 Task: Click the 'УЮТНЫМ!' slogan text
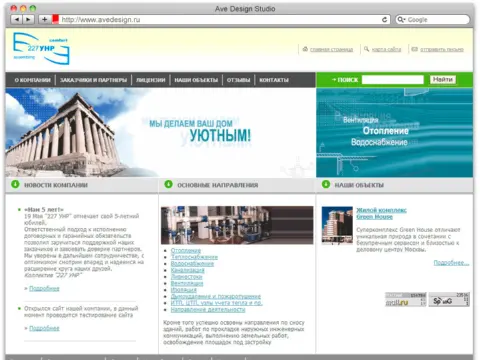pos(220,136)
